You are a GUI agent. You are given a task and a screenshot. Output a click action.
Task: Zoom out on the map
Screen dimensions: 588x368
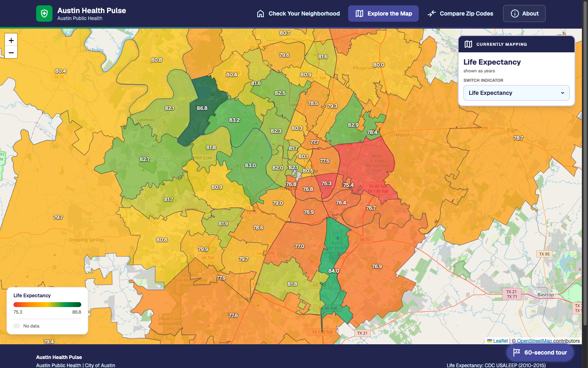point(11,52)
